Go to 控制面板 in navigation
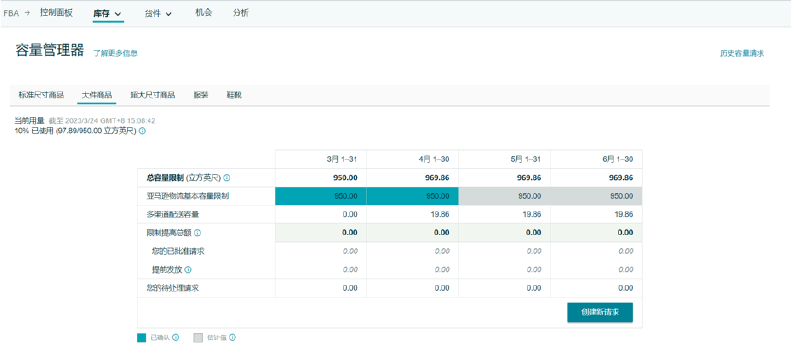This screenshot has width=792, height=360. coord(57,13)
